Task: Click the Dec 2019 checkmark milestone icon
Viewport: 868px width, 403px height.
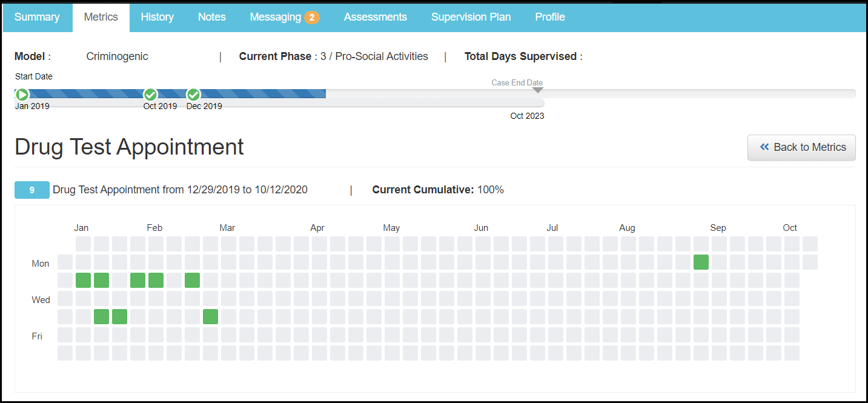Action: pos(193,95)
